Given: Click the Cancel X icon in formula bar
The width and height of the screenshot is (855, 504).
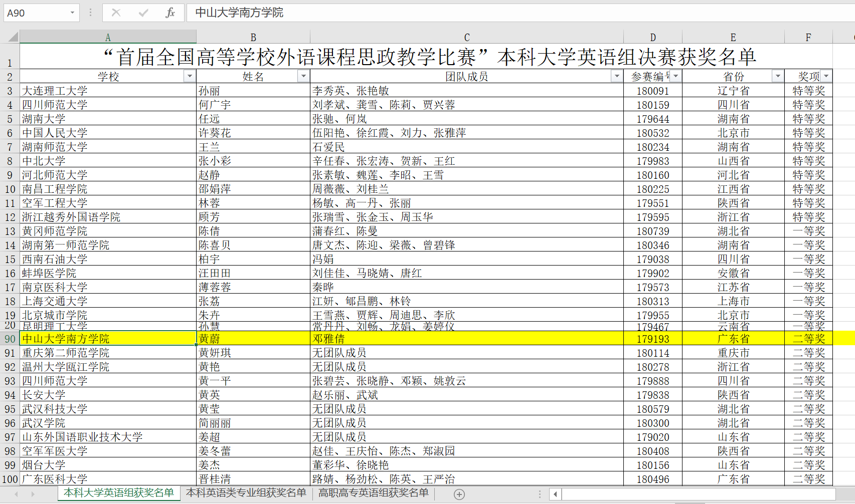Looking at the screenshot, I should pos(116,13).
